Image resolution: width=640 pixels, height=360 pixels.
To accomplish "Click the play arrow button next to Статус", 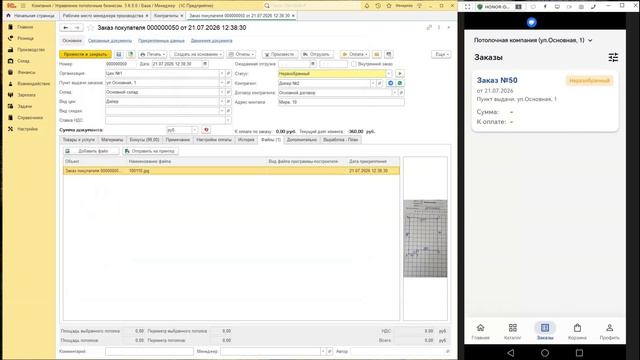I will (x=400, y=74).
